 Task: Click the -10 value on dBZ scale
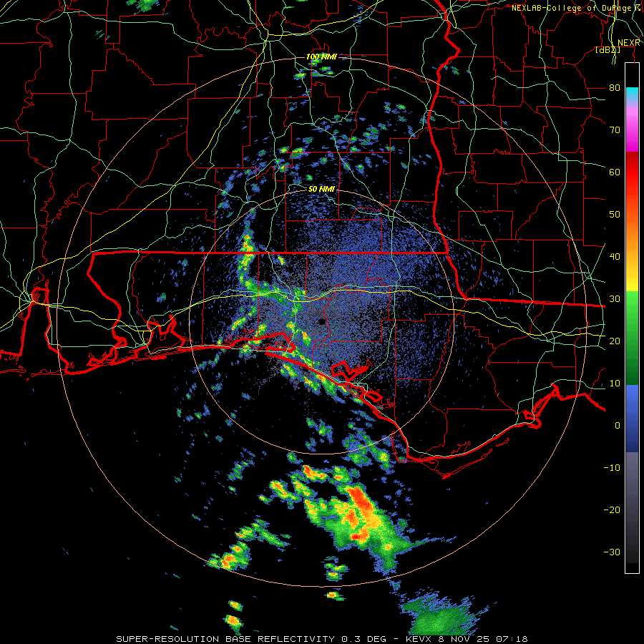pyautogui.click(x=612, y=467)
